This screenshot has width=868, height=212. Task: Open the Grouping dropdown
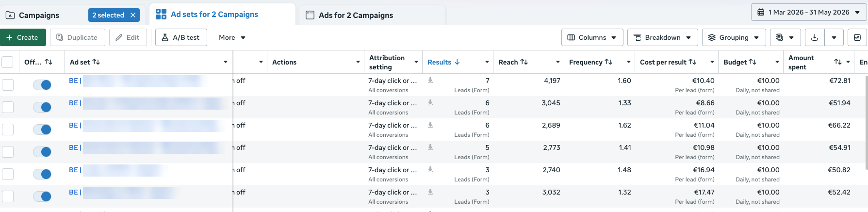coord(734,37)
